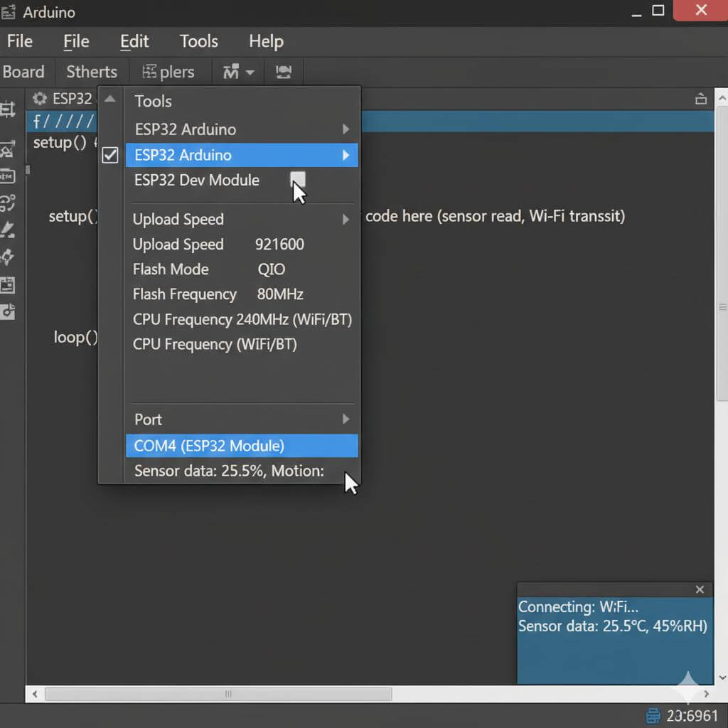728x728 pixels.
Task: Click the curved connector nodes sidebar icon
Action: point(7,203)
